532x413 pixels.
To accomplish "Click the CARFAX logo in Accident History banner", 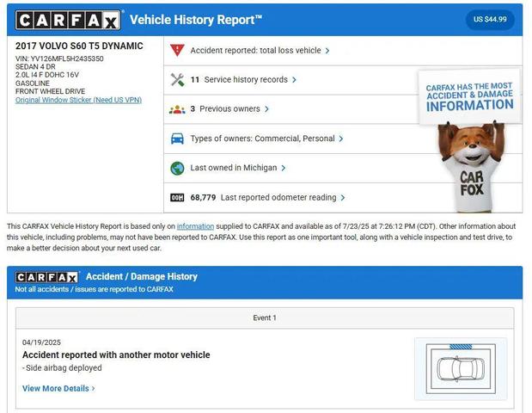I will [46, 277].
